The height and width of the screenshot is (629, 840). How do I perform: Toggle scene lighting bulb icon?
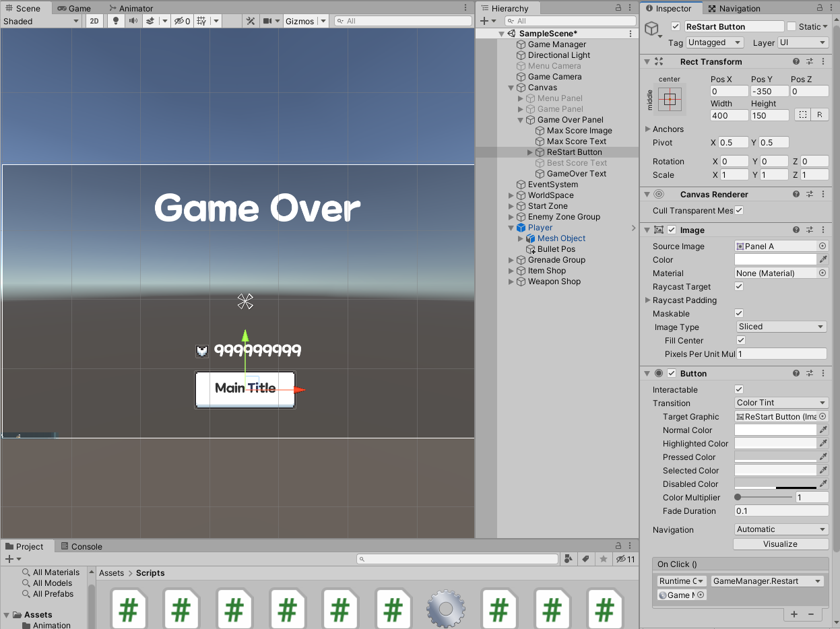pyautogui.click(x=116, y=21)
